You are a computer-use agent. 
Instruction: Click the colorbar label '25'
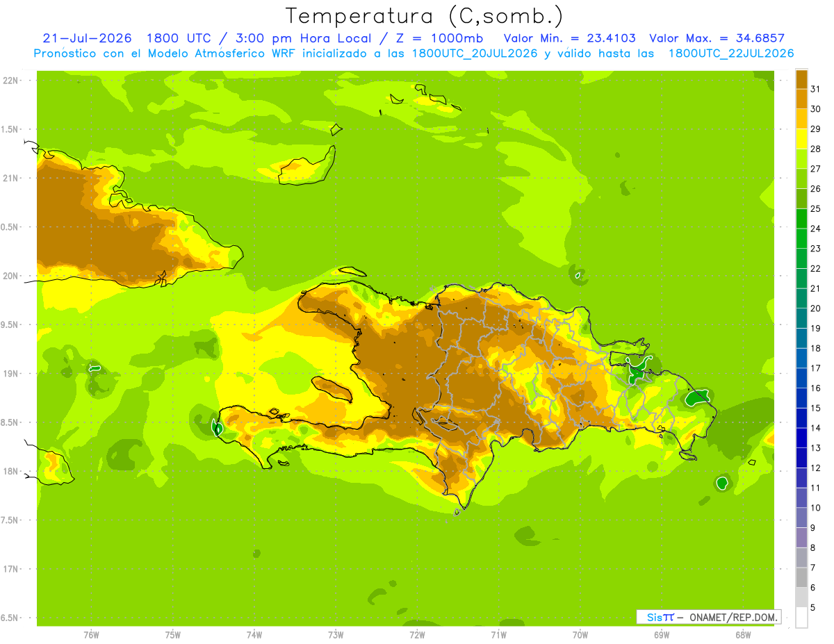click(x=815, y=208)
